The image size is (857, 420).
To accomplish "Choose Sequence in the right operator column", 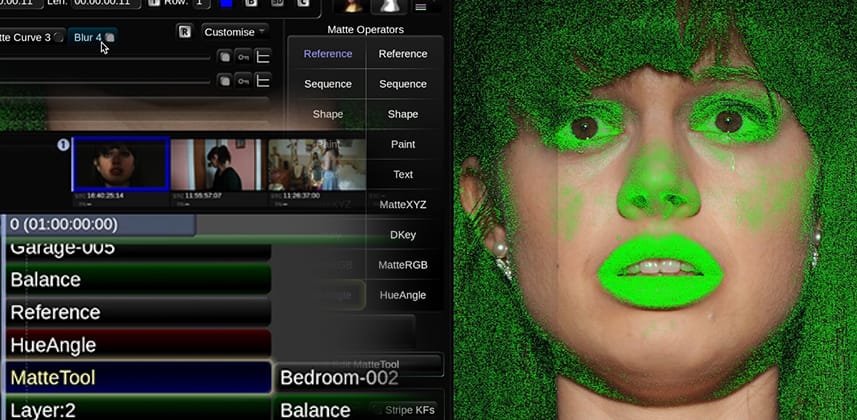I will (403, 84).
